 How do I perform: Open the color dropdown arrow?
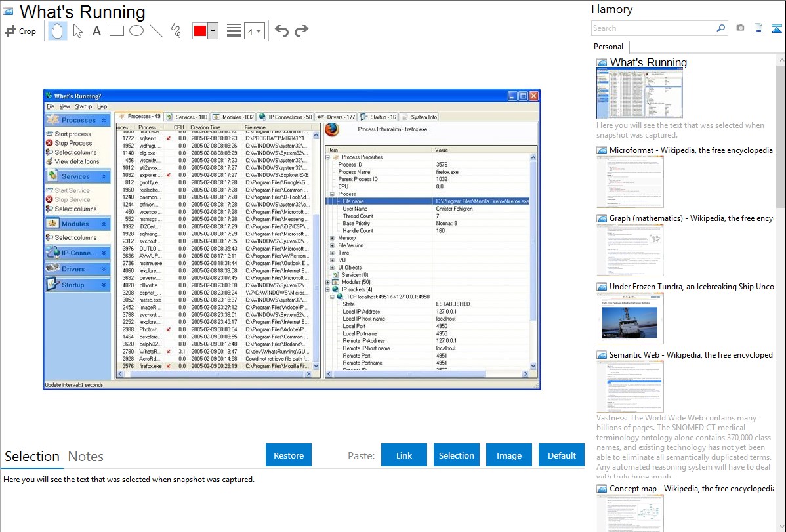(x=213, y=31)
